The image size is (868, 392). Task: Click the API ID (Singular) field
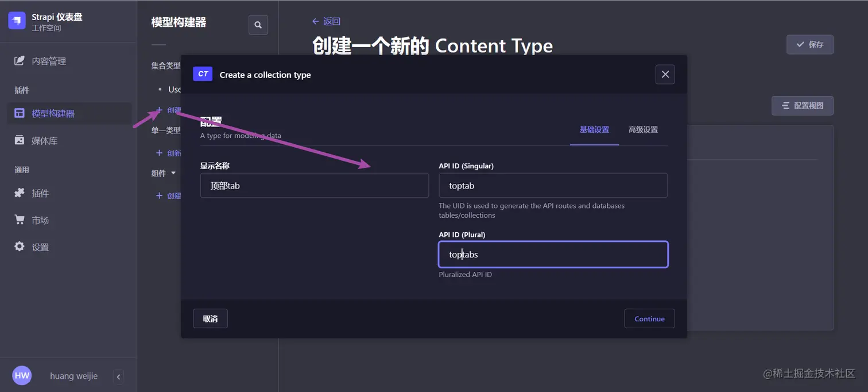click(x=552, y=186)
